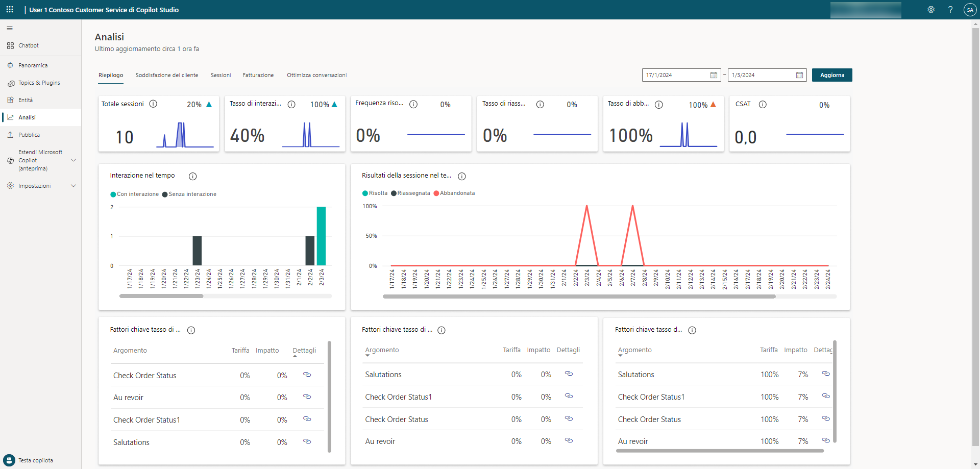Click the Chatbot sidebar icon
The height and width of the screenshot is (469, 980).
10,45
